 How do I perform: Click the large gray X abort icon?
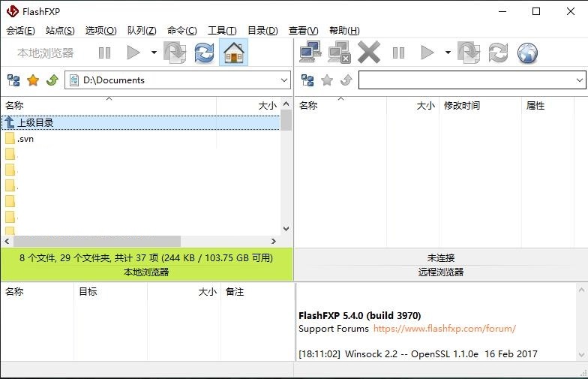369,53
